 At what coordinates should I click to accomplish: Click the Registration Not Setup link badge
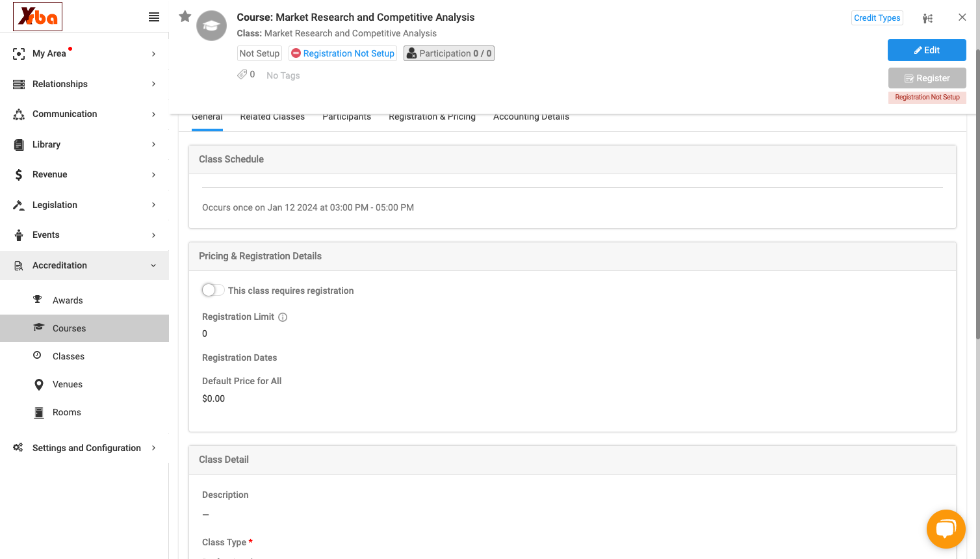pyautogui.click(x=342, y=53)
